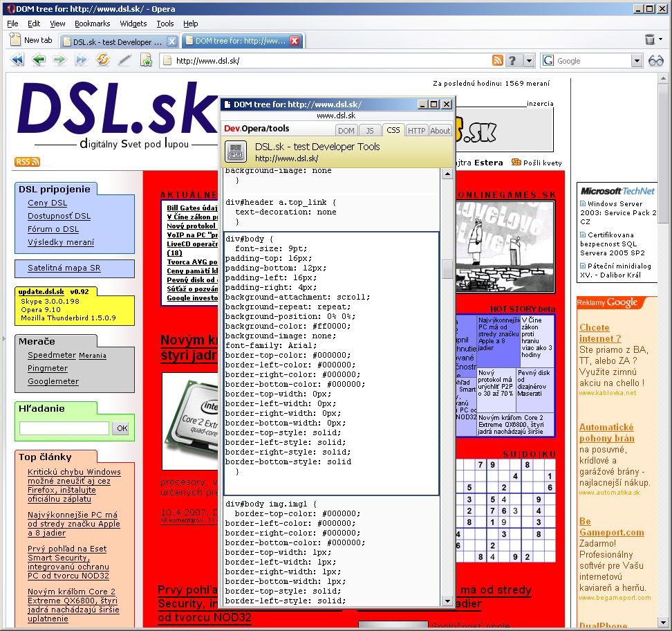This screenshot has width=672, height=631.
Task: Reload the page with the Reload icon
Action: 103,60
